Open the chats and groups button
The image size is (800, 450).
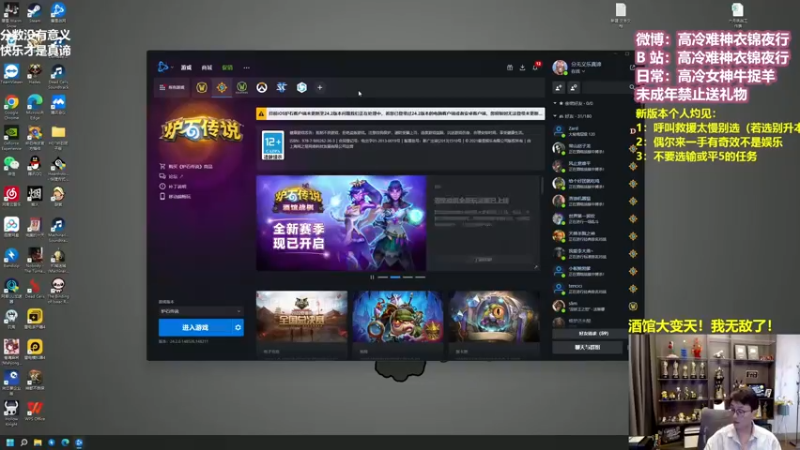point(587,347)
